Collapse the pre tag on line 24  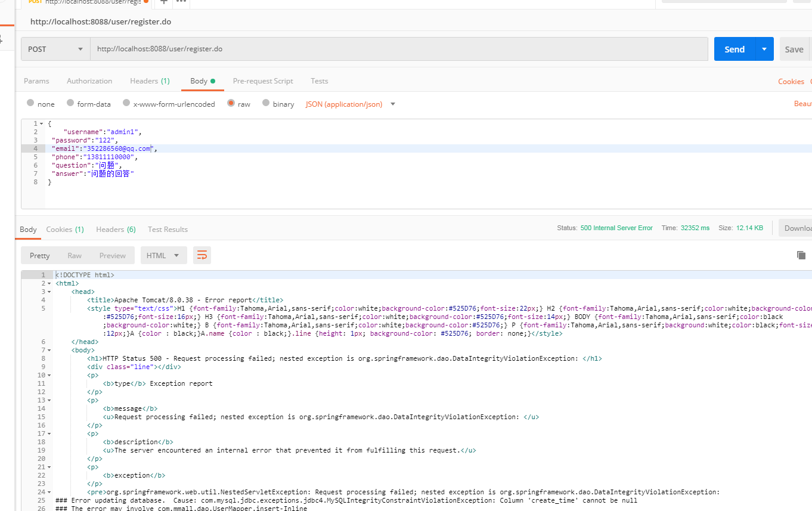coord(49,492)
